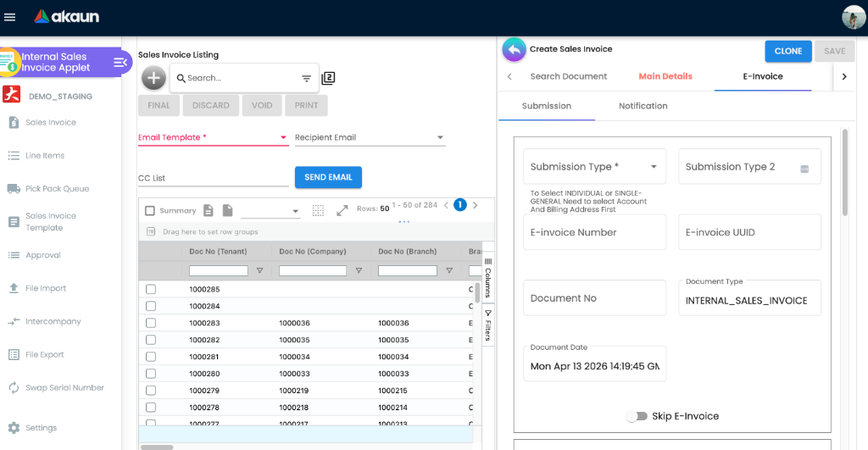Click the E-invoice Number field
Image resolution: width=868 pixels, height=450 pixels.
click(594, 232)
